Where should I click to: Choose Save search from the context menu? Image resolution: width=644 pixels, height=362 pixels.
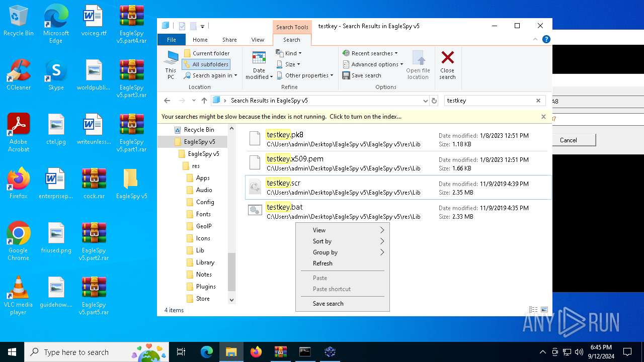click(x=343, y=304)
